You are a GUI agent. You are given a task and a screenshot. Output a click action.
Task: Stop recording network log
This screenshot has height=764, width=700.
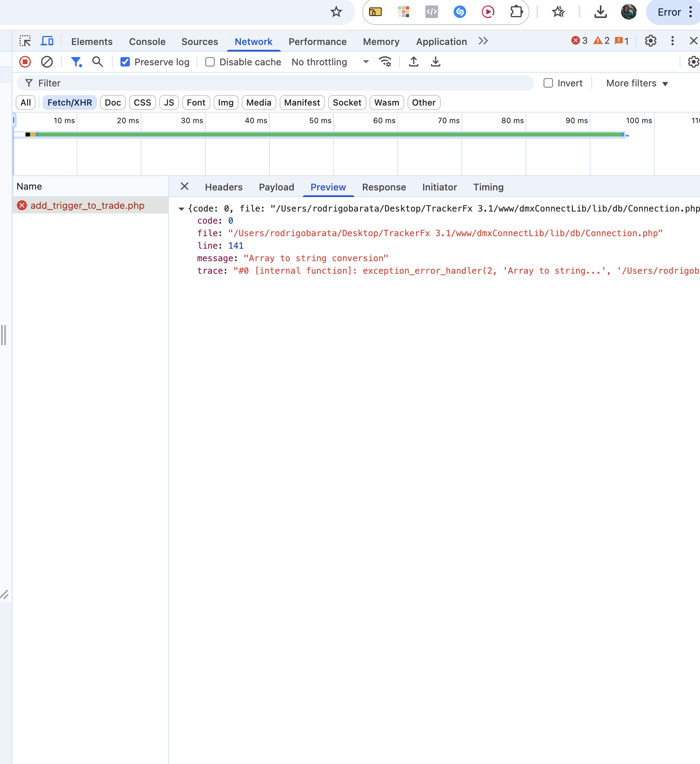(x=25, y=62)
